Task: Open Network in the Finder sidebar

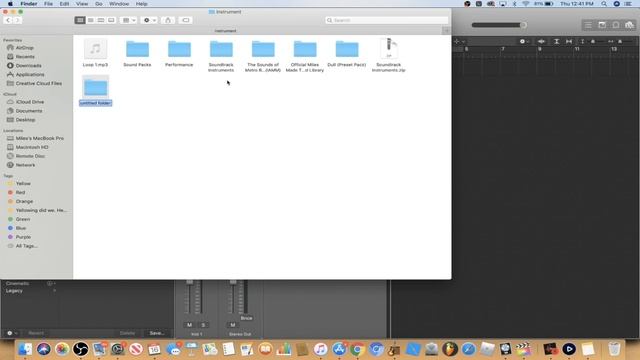Action: click(25, 165)
